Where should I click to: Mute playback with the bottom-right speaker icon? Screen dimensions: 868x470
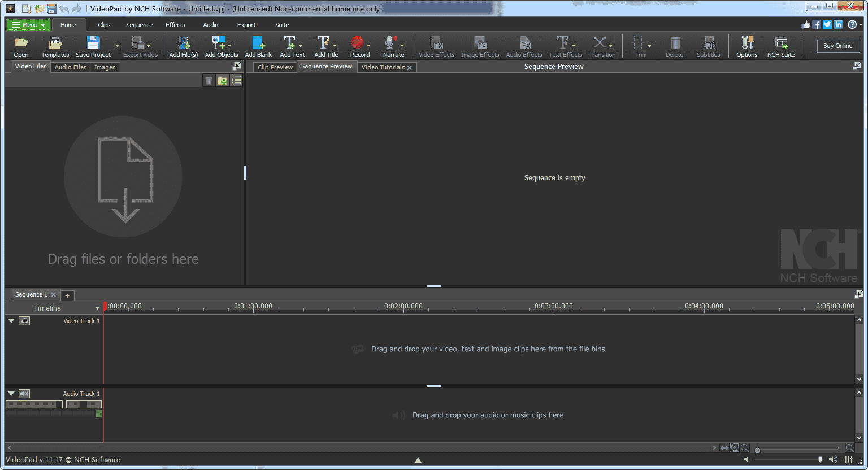[x=833, y=459]
